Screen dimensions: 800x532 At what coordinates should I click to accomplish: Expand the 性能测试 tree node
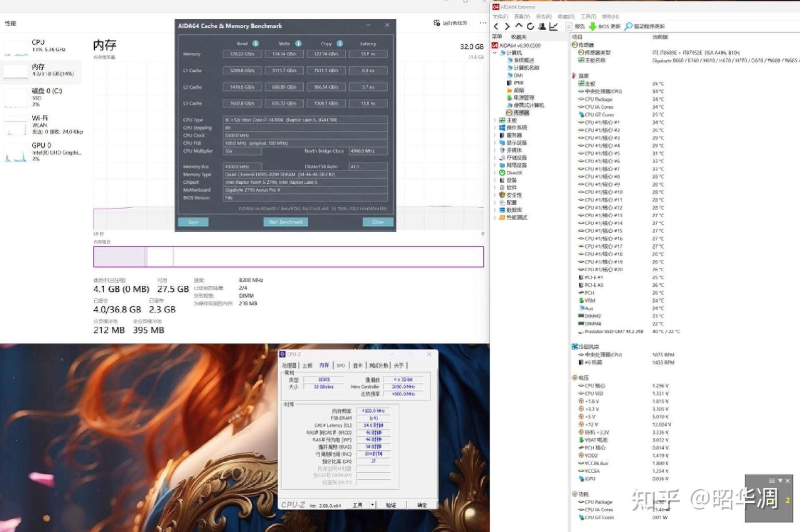tap(495, 218)
